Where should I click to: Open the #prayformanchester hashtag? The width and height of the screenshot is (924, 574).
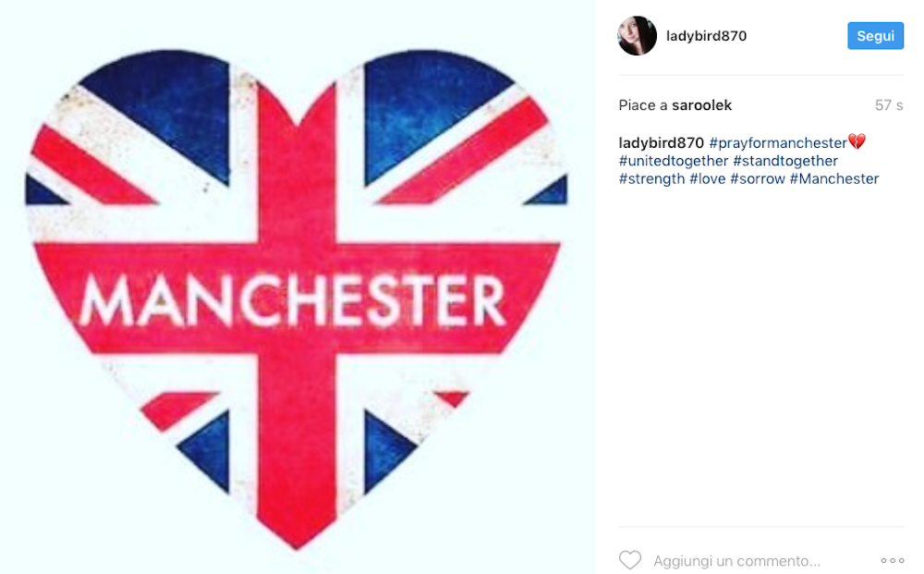pyautogui.click(x=778, y=142)
